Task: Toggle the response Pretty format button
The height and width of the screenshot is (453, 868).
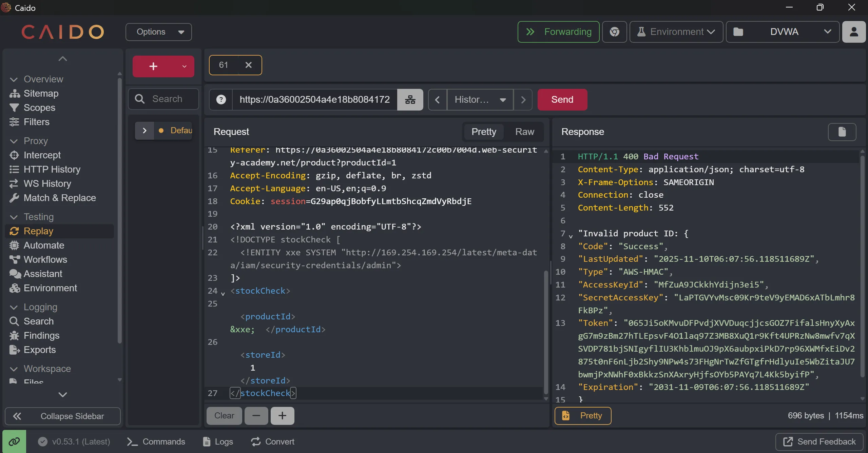Action: [583, 416]
